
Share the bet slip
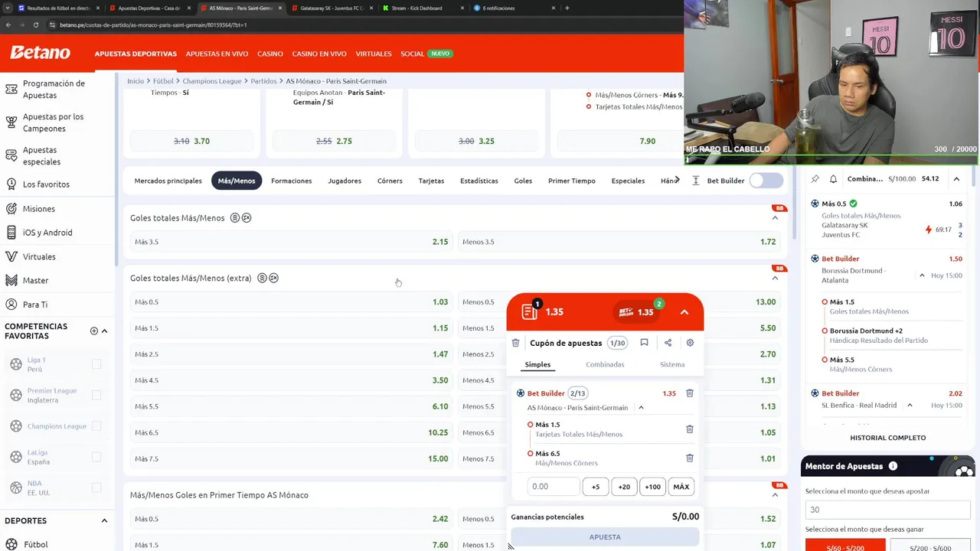coord(668,343)
